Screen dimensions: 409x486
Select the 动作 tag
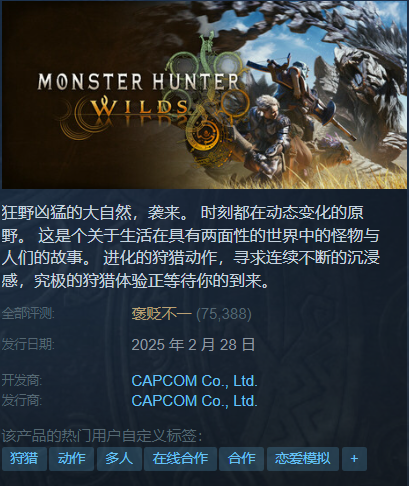71,459
